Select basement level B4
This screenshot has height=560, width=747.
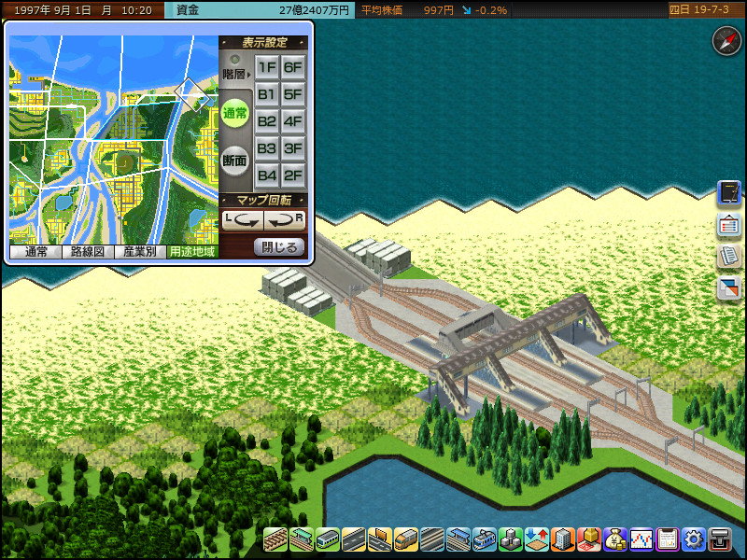(x=267, y=175)
